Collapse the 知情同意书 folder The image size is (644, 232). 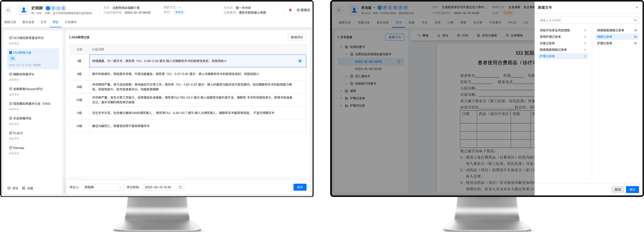(x=341, y=47)
